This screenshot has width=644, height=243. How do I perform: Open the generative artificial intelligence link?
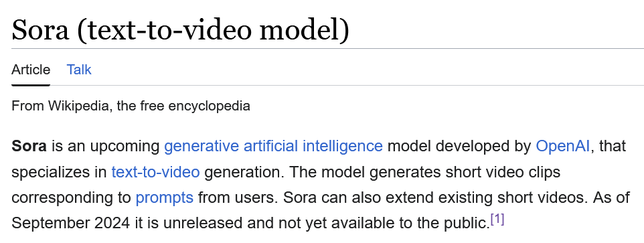tap(274, 146)
